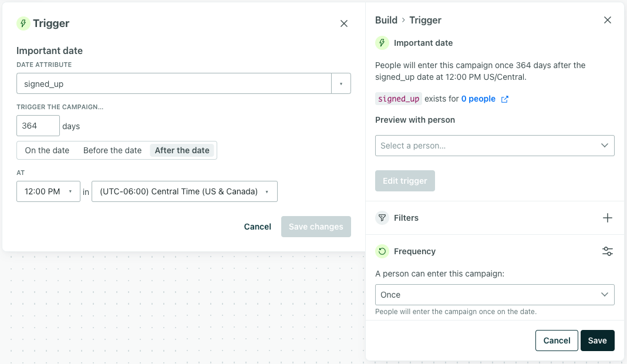627x364 pixels.
Task: Change the Central Time timezone dropdown
Action: (x=184, y=191)
